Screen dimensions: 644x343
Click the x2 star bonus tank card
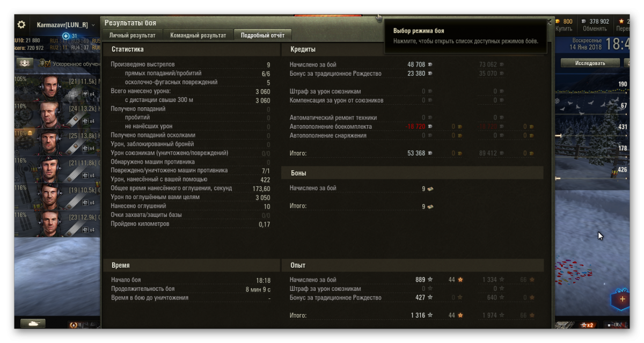tap(587, 325)
